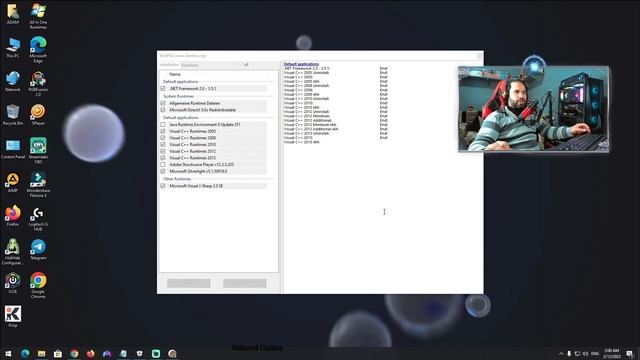
Task: Select the 'Visual C++ 2013 x64' log line
Action: (x=301, y=142)
